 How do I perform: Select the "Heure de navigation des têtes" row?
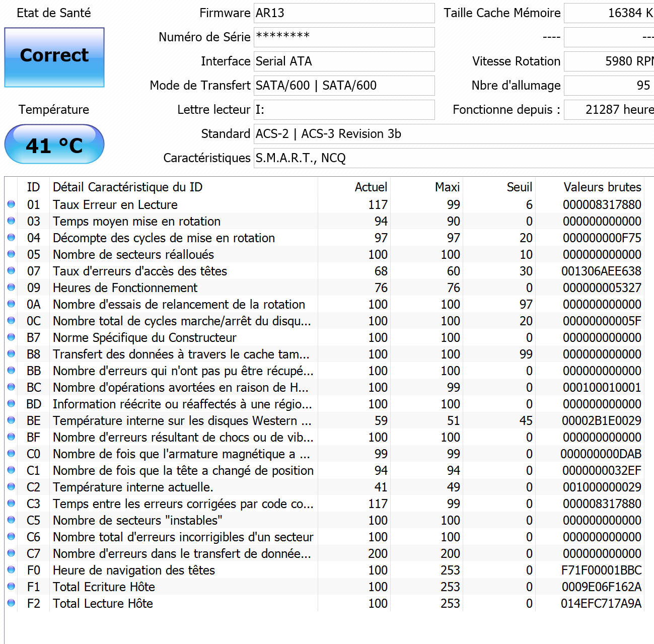click(325, 570)
